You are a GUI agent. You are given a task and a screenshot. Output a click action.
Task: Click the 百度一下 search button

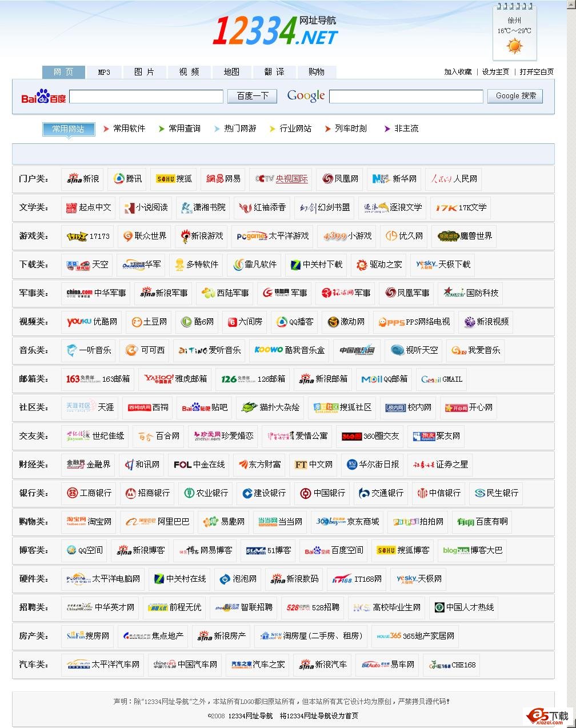[251, 95]
